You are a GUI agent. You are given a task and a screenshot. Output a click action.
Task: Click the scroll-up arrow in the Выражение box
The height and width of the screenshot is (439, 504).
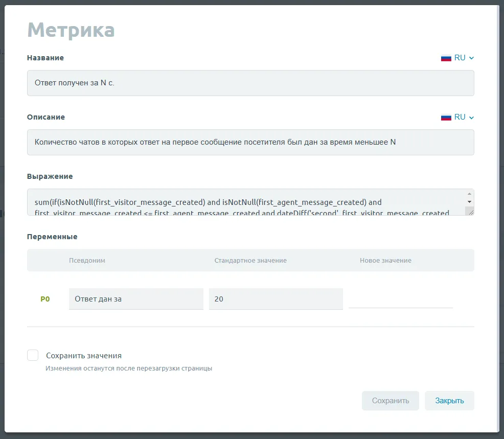click(470, 194)
